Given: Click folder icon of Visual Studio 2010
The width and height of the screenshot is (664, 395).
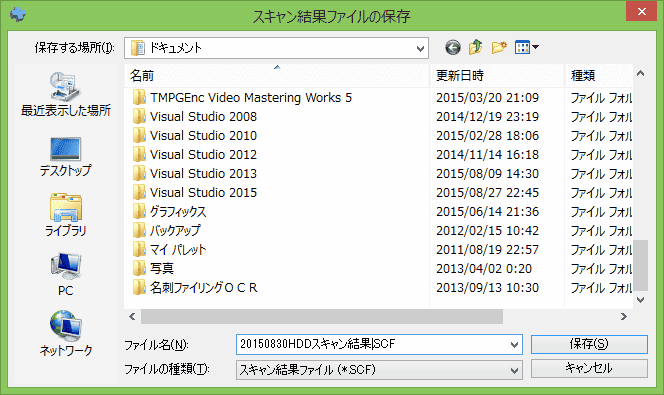Looking at the screenshot, I should point(139,135).
